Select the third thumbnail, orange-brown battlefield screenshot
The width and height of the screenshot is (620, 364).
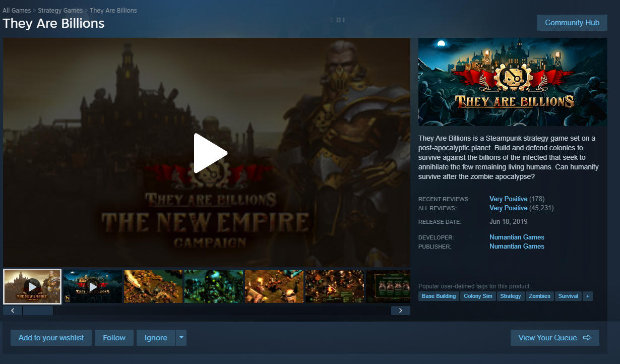point(153,286)
